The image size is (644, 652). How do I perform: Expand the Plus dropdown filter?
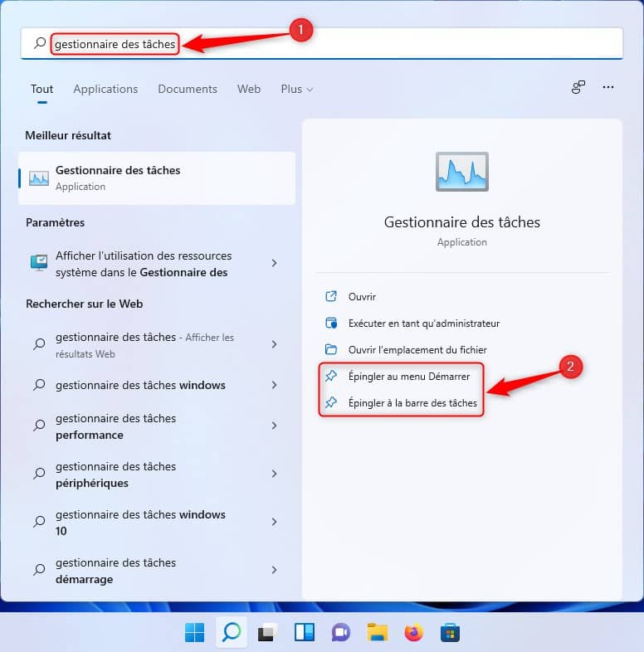point(296,89)
